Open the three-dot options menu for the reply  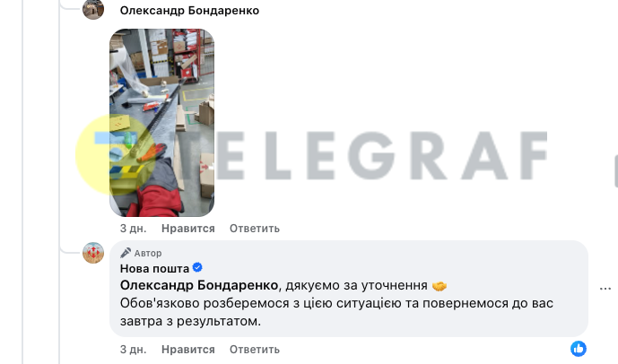pos(605,289)
